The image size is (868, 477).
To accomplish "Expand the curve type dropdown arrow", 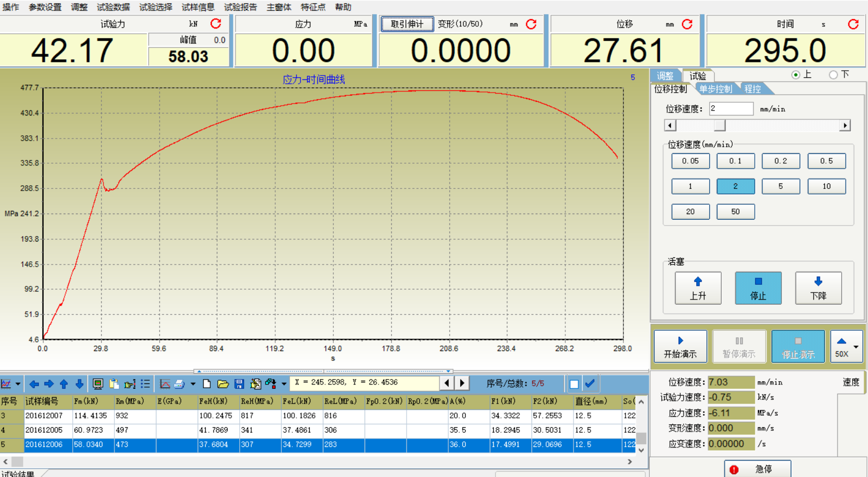I will click(x=18, y=384).
